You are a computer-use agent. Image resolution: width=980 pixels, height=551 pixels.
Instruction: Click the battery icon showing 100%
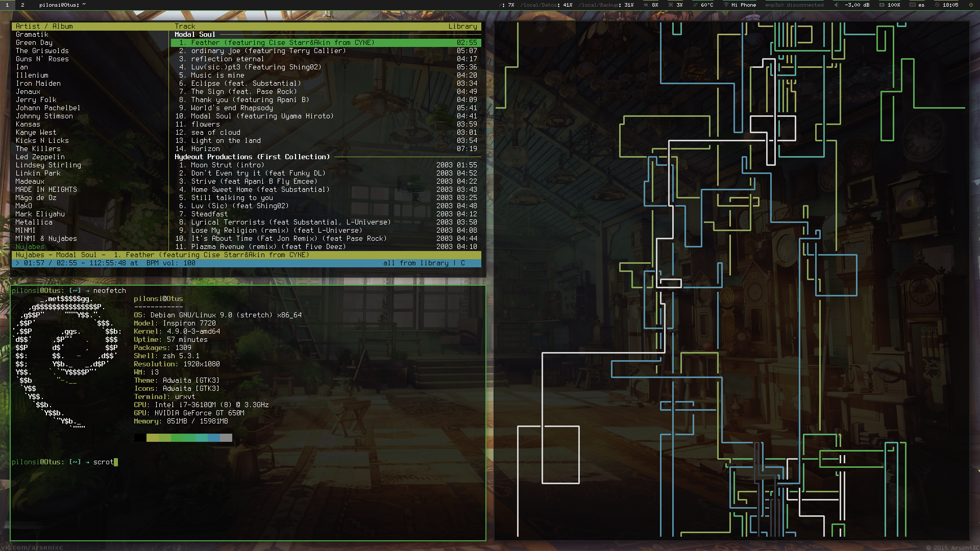point(881,5)
